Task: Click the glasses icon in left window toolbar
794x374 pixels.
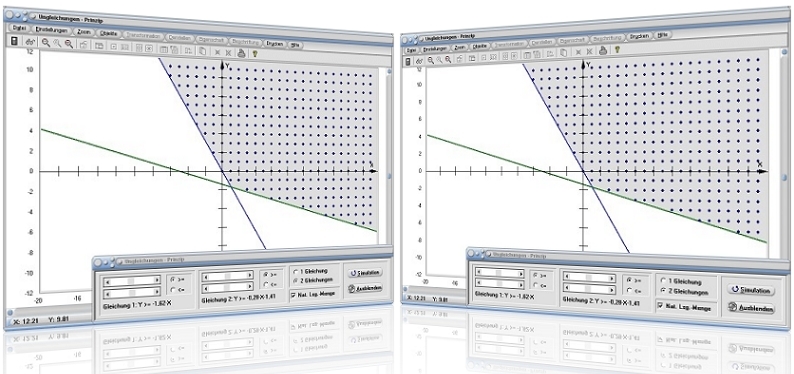Action: [30, 43]
